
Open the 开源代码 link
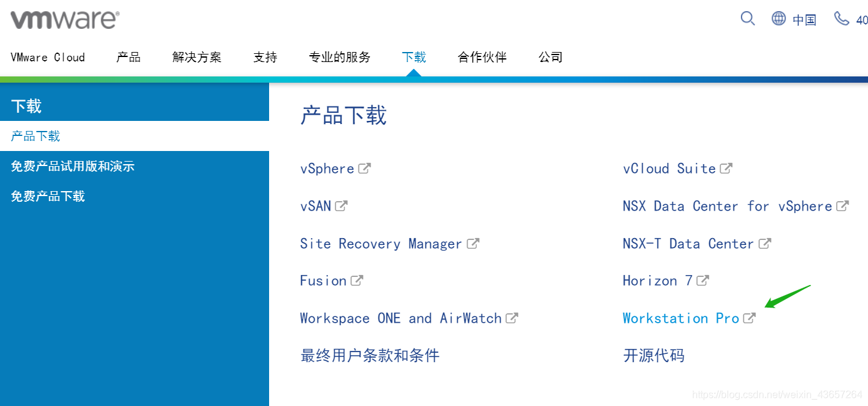[654, 355]
